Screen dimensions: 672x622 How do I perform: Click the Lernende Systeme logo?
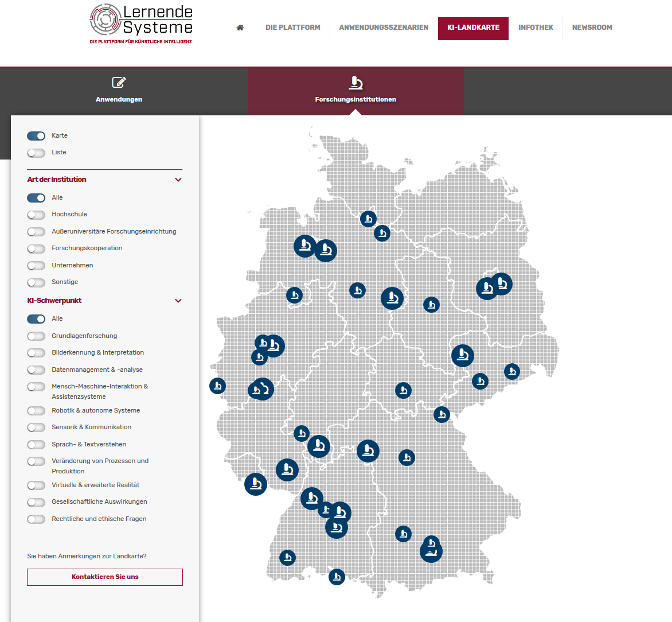[141, 24]
